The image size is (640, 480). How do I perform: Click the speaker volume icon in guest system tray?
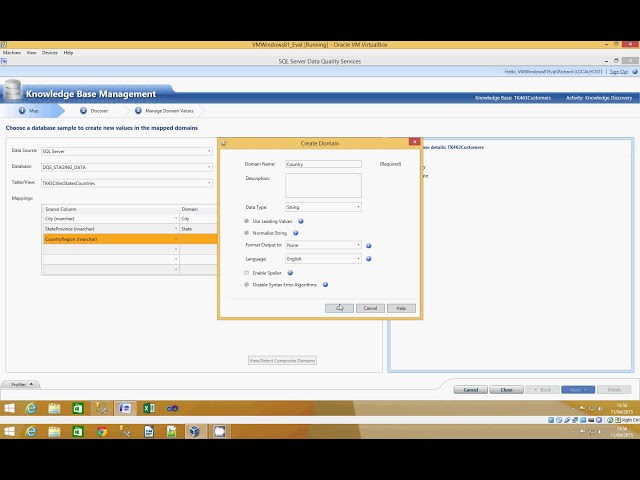pos(600,408)
